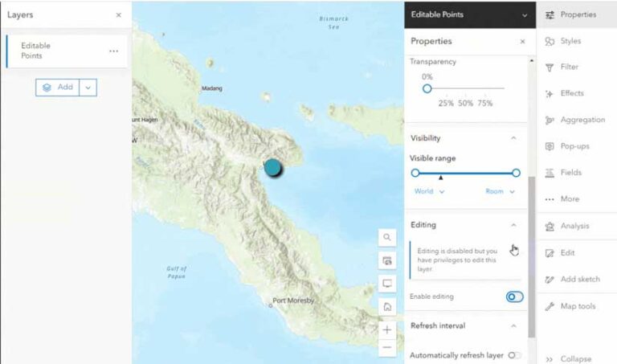Screen dimensions: 617x364
Task: Click the map search magnifier button
Action: point(387,237)
